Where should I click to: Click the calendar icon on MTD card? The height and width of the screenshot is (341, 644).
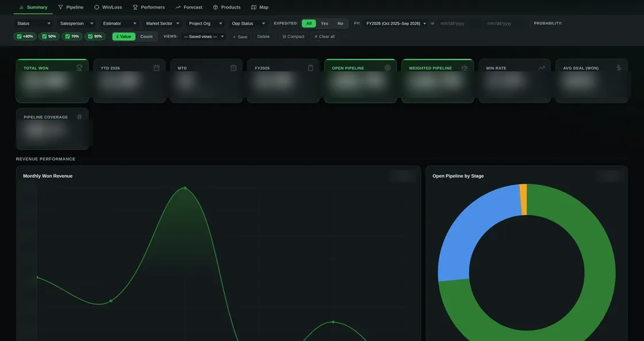[x=233, y=68]
